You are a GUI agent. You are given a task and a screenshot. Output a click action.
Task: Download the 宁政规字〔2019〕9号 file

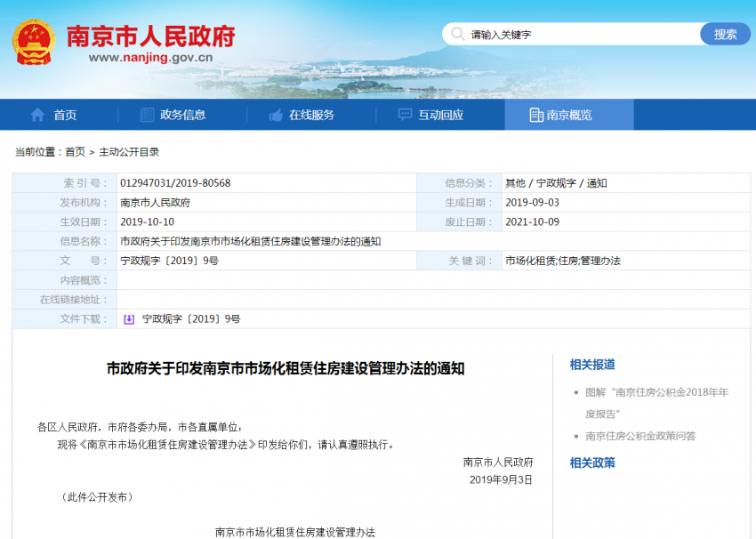(x=191, y=318)
